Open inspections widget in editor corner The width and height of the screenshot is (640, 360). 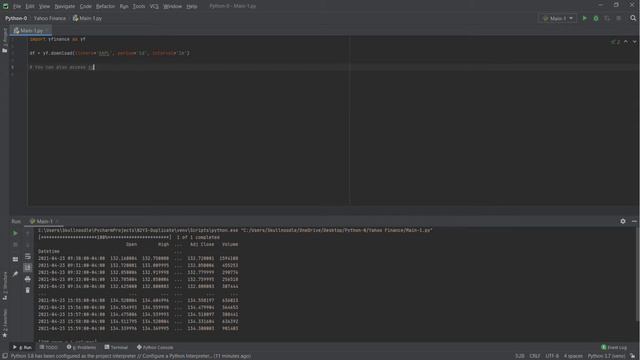[x=615, y=42]
